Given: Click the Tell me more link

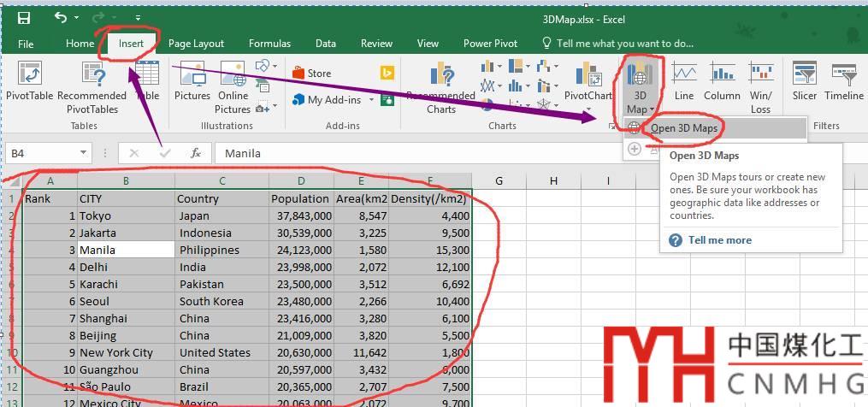Looking at the screenshot, I should (719, 240).
